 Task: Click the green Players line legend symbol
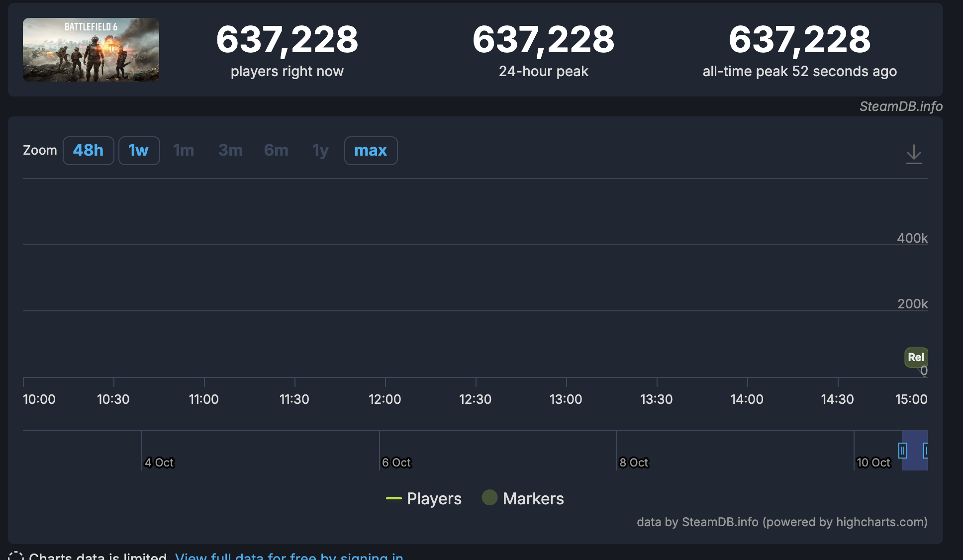click(x=393, y=498)
